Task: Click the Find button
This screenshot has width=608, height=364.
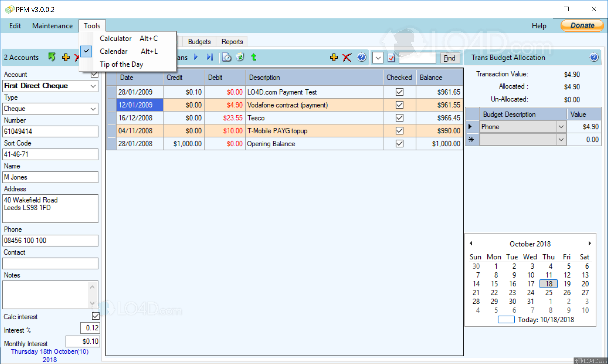Action: [x=449, y=58]
